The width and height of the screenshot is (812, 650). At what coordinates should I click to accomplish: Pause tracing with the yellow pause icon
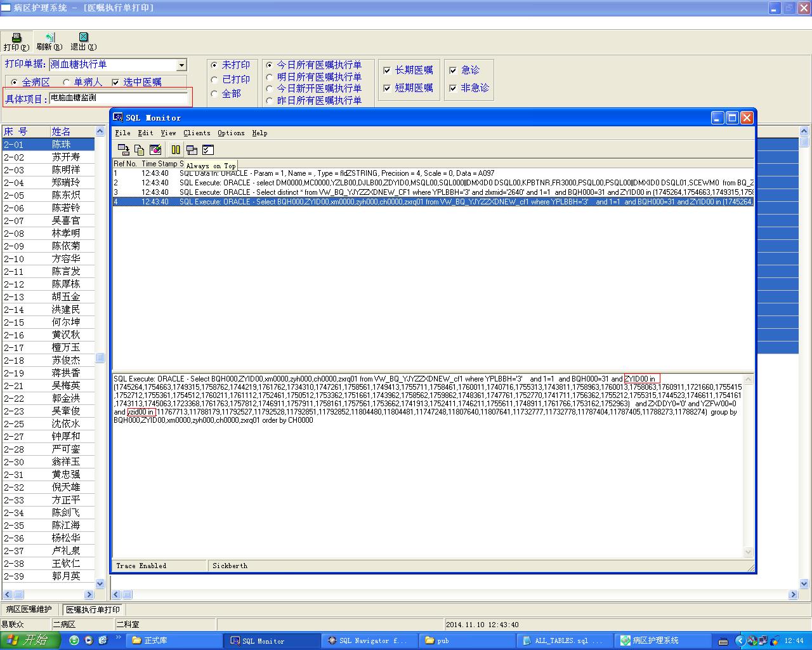176,150
